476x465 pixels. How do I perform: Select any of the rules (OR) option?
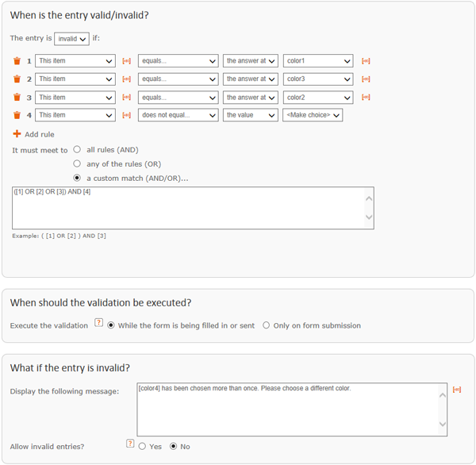(77, 163)
